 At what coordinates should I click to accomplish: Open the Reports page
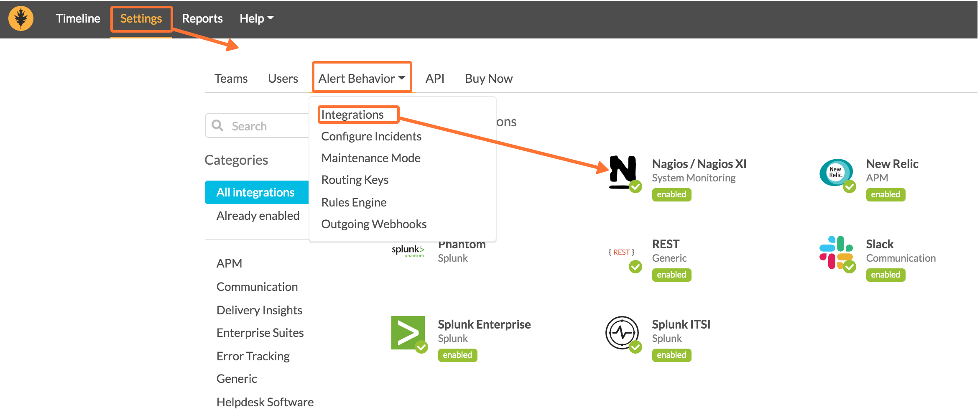[202, 18]
